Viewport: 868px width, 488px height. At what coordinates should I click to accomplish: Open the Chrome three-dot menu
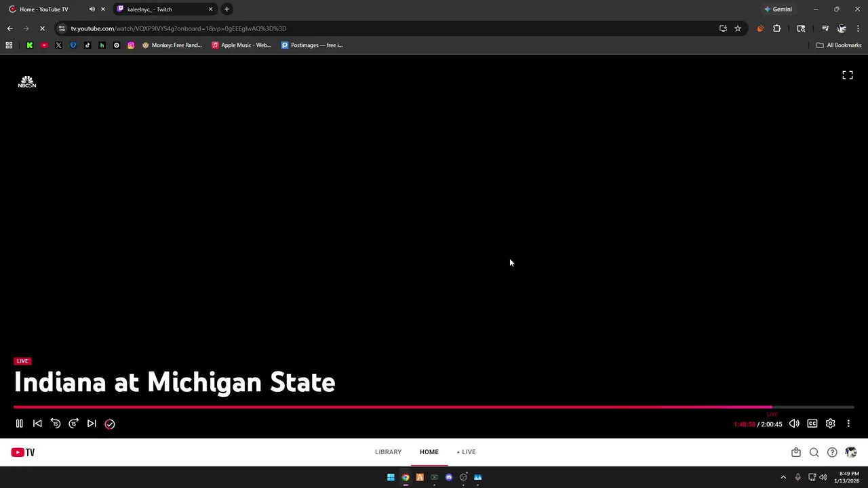pos(858,28)
